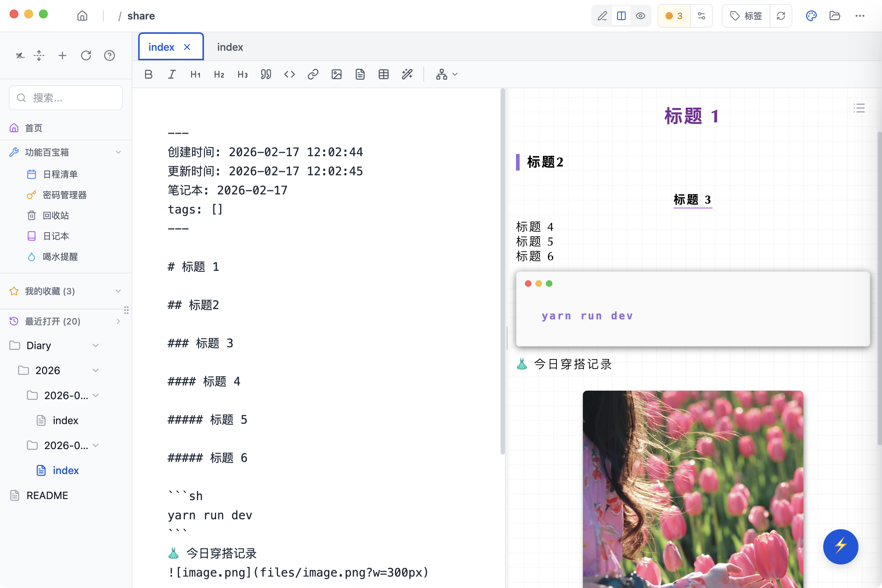
Task: Insert a code block
Action: click(290, 74)
